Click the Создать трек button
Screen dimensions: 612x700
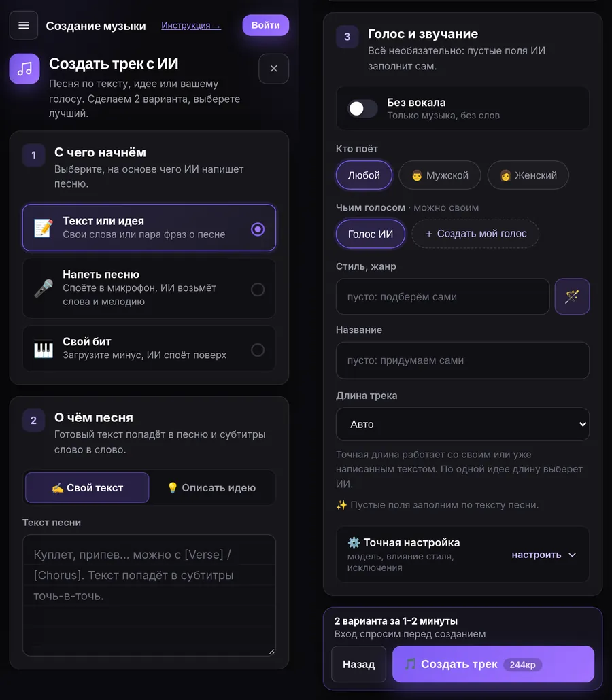tap(493, 664)
